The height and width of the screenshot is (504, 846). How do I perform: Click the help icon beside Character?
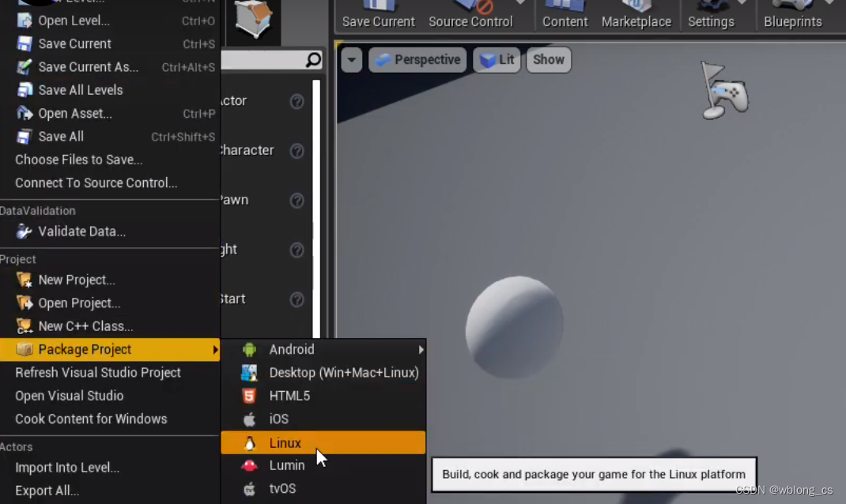[296, 151]
